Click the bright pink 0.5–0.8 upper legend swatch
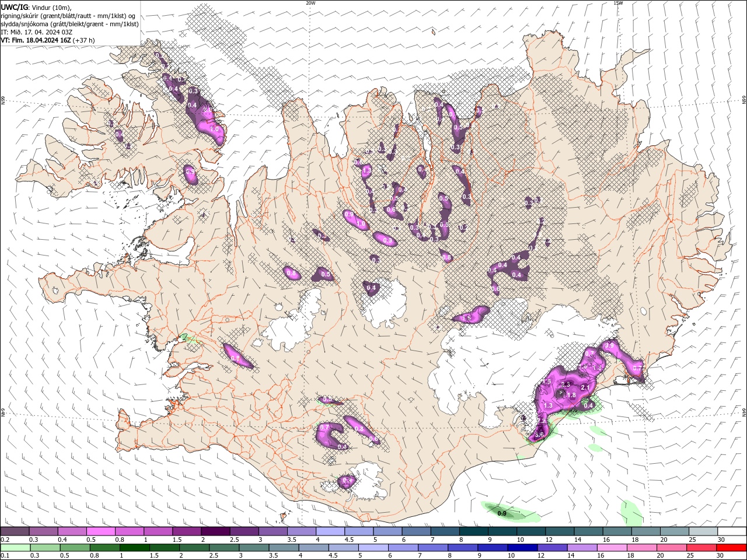 coord(100,531)
